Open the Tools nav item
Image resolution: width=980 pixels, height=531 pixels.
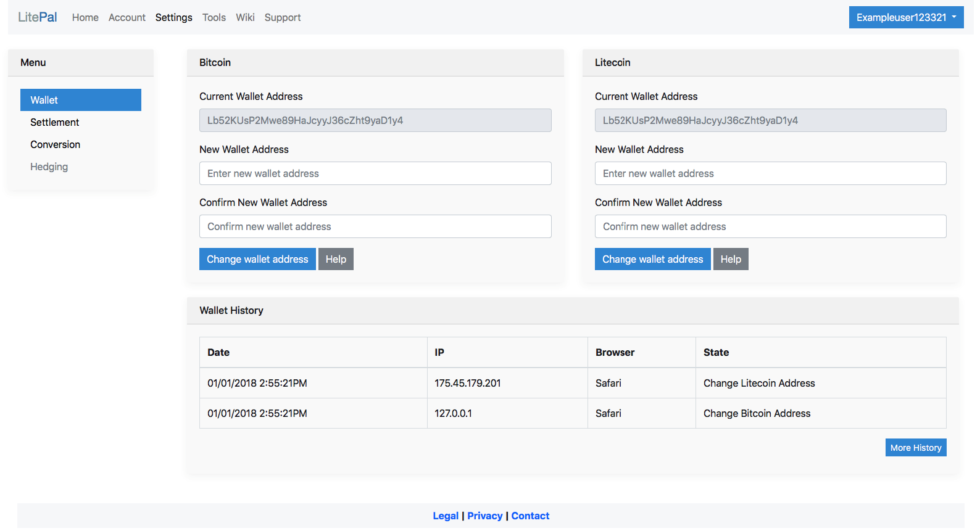[x=214, y=17]
